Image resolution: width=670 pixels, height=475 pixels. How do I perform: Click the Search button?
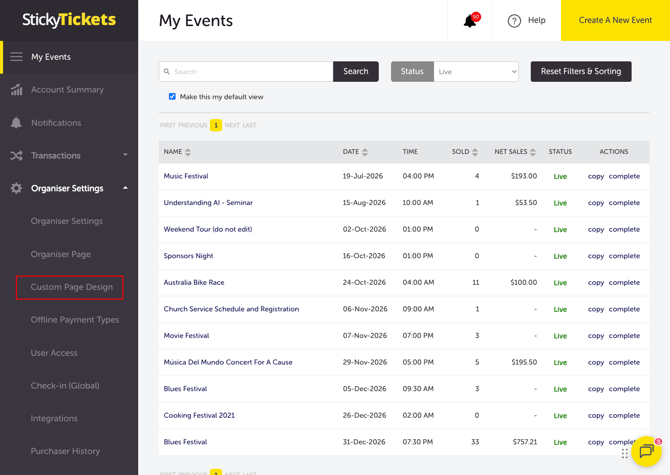pyautogui.click(x=356, y=71)
